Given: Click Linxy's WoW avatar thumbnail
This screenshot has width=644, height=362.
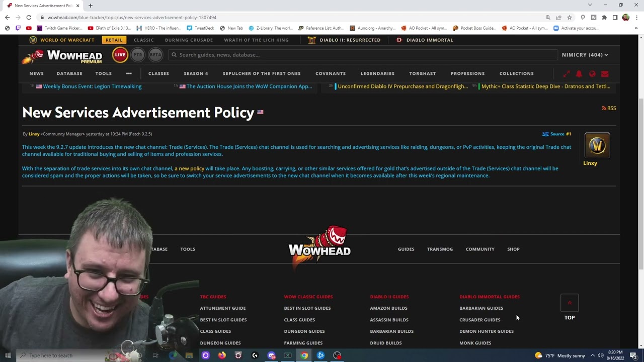Looking at the screenshot, I should [x=597, y=146].
